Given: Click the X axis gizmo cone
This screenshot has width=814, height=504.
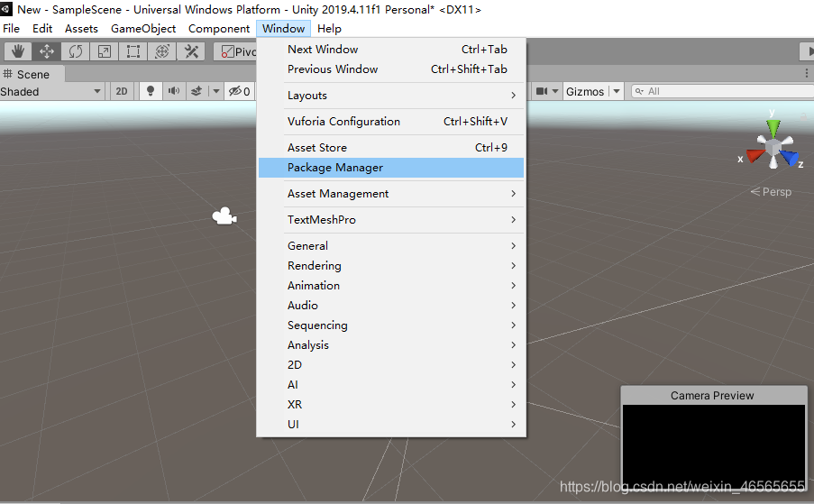Looking at the screenshot, I should pyautogui.click(x=755, y=156).
